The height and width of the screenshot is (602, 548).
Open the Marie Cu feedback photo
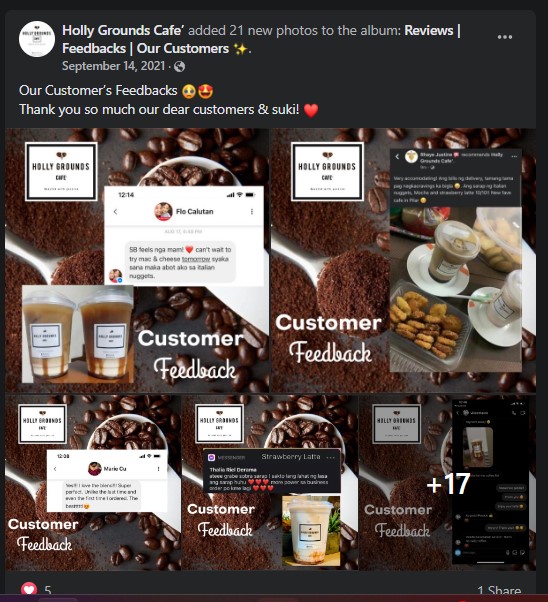coord(93,482)
